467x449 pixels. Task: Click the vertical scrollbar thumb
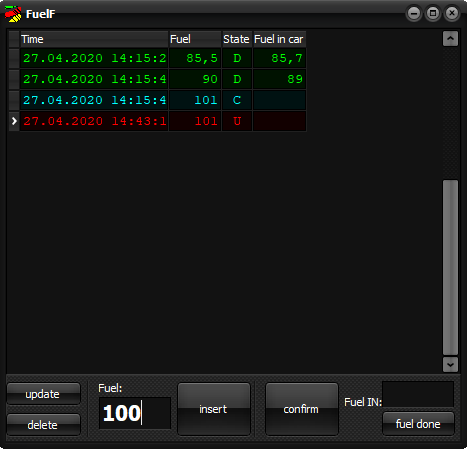coord(450,268)
